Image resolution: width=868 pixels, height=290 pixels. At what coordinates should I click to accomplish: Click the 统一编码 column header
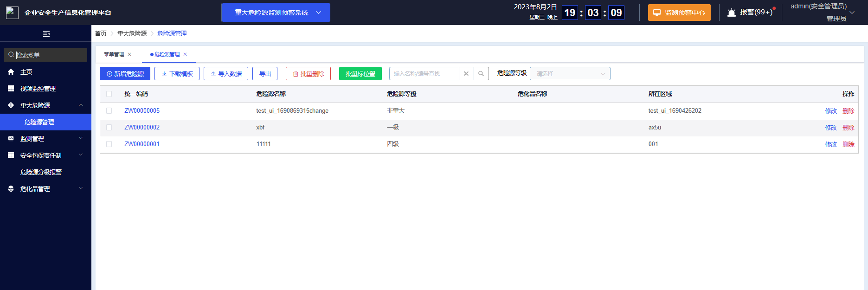coord(136,94)
